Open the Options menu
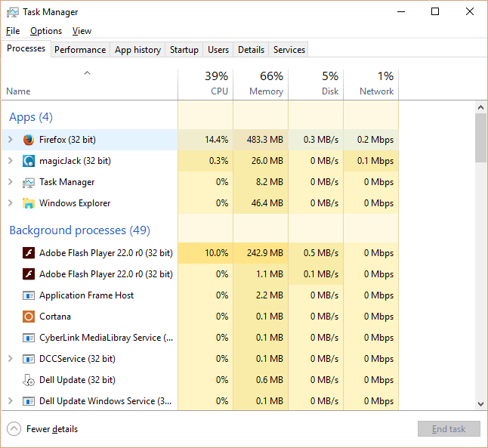The image size is (488, 448). [46, 31]
